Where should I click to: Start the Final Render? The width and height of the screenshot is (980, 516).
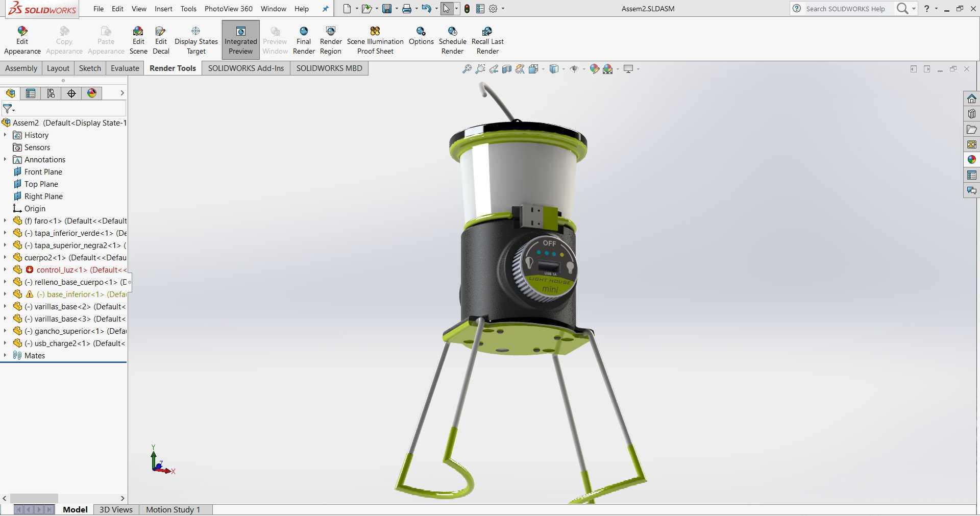click(304, 40)
